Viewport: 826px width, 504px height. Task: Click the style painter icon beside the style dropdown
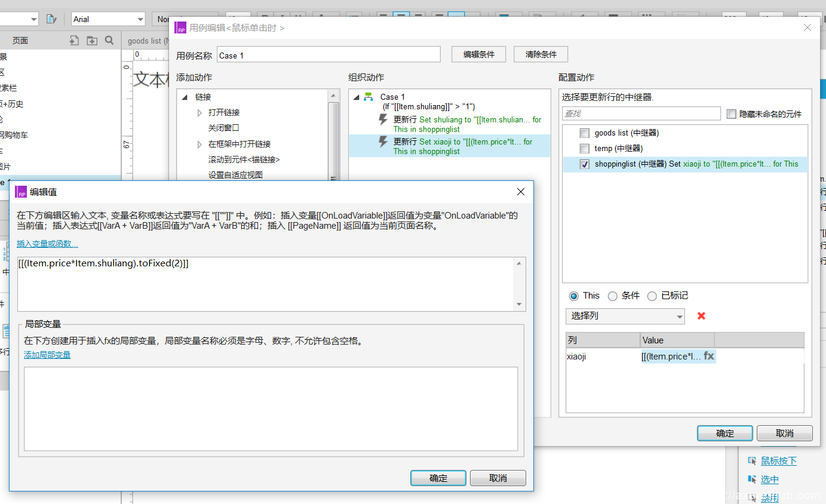pos(51,19)
